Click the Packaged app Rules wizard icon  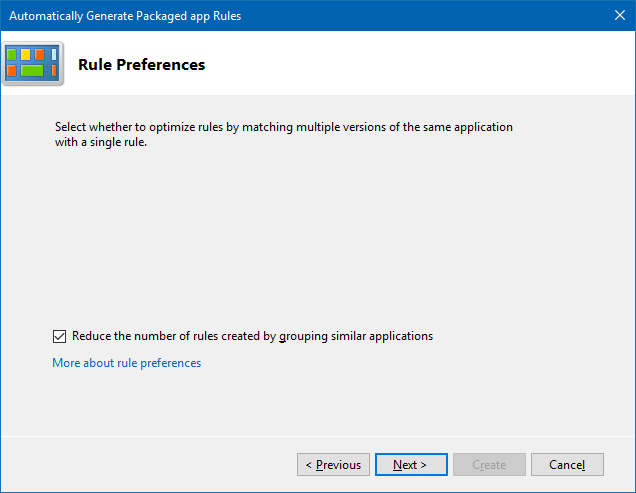pyautogui.click(x=33, y=64)
